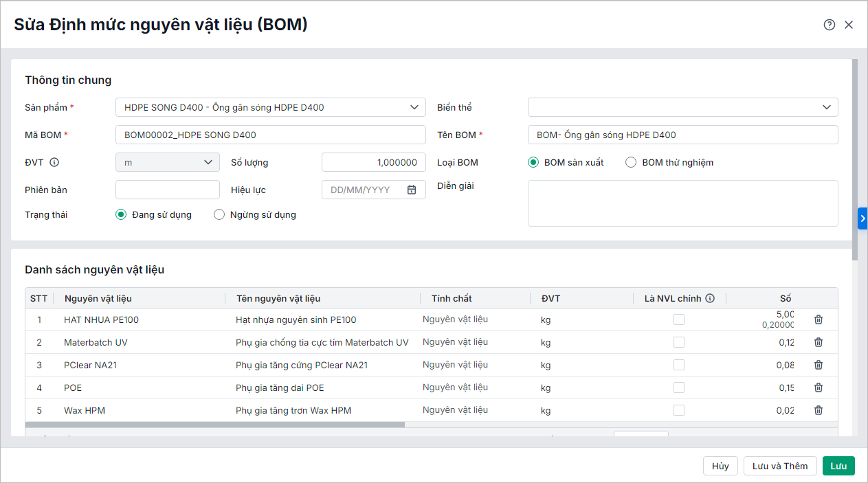The width and height of the screenshot is (868, 483).
Task: Remove the PClear NA21 row with trash icon
Action: (x=818, y=365)
